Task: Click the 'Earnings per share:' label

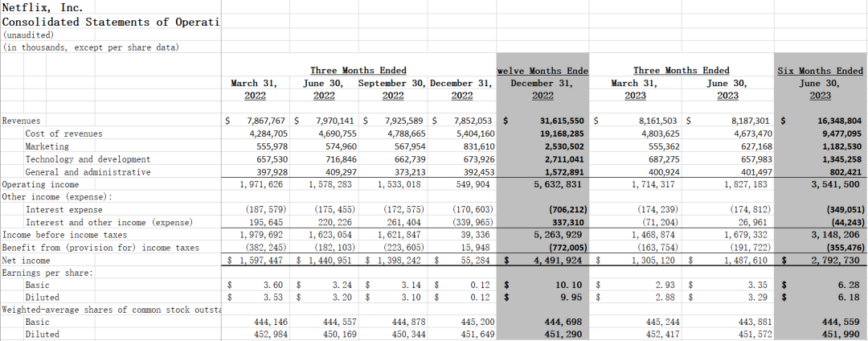Action: pos(47,273)
